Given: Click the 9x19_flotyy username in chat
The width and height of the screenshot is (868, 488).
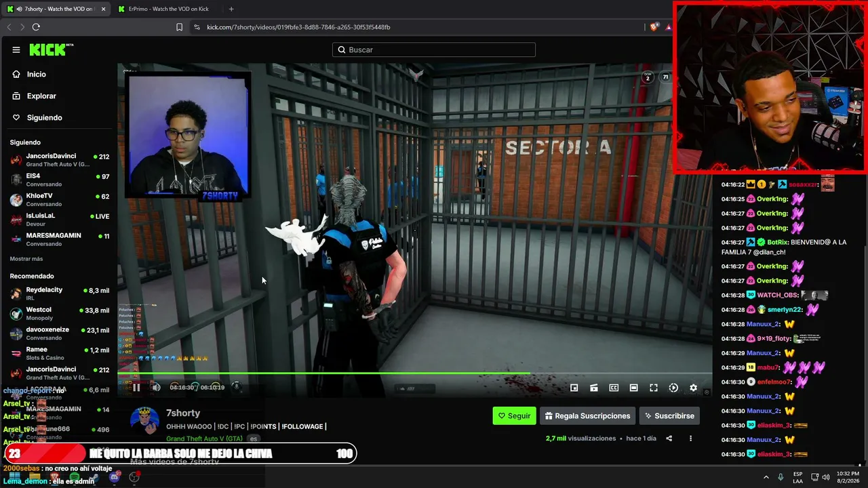Looking at the screenshot, I should [x=774, y=339].
